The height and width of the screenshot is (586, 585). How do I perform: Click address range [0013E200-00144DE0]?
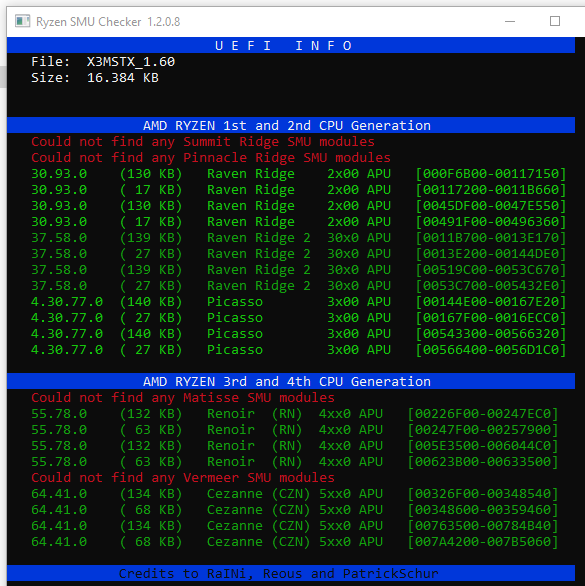491,254
